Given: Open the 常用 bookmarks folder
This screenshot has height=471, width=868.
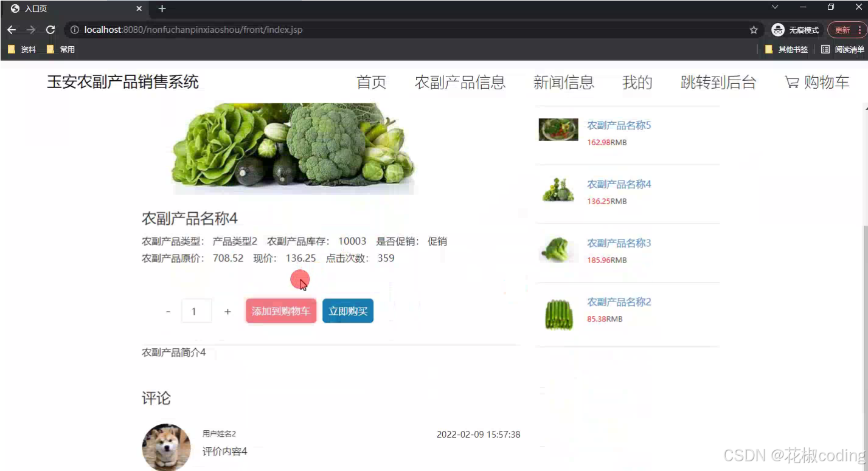Looking at the screenshot, I should pyautogui.click(x=61, y=49).
